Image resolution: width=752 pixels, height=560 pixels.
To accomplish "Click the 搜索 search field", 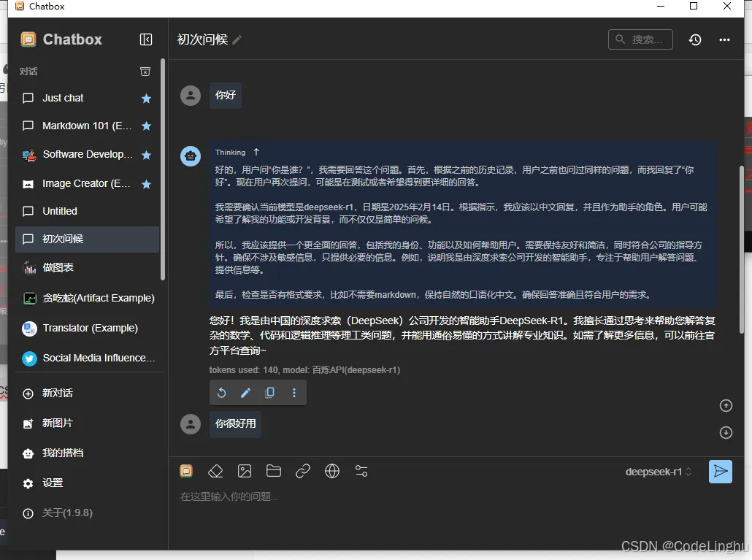I will [640, 39].
